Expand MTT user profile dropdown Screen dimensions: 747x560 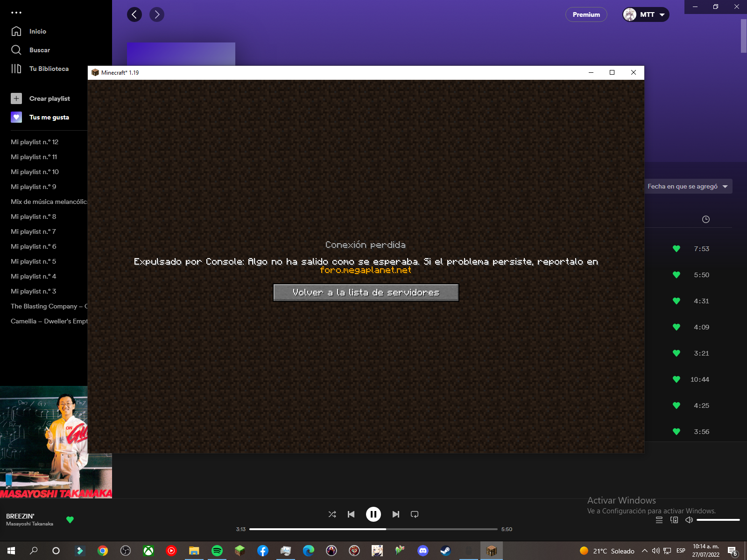(x=646, y=14)
